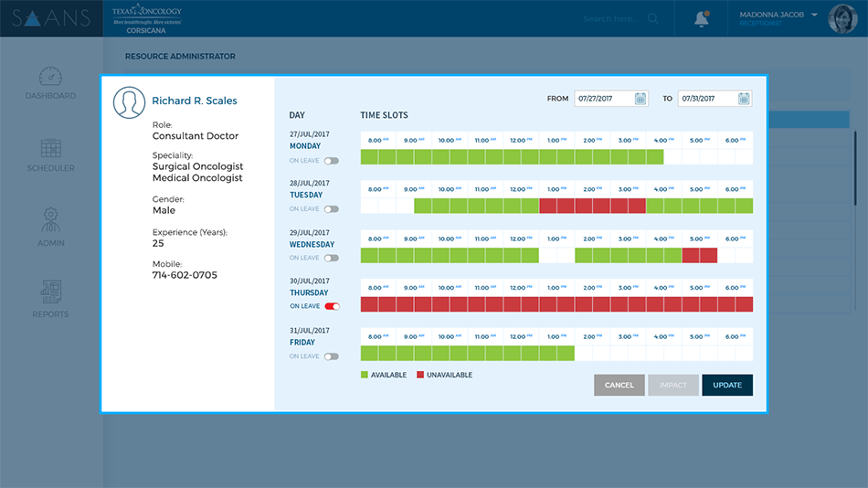
Task: Click Richard R. Scales profile avatar
Action: pos(129,102)
